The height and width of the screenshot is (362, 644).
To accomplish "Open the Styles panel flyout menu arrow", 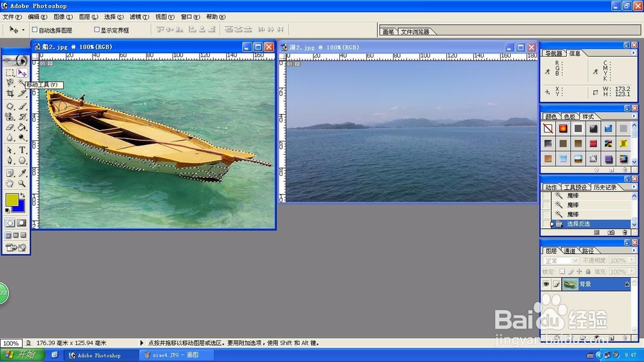I will click(633, 117).
